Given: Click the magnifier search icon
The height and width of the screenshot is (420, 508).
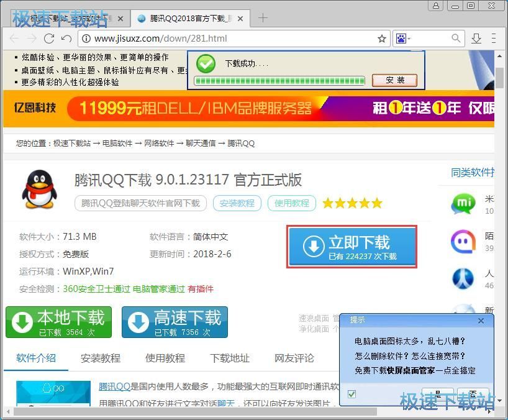Looking at the screenshot, I should (x=456, y=39).
